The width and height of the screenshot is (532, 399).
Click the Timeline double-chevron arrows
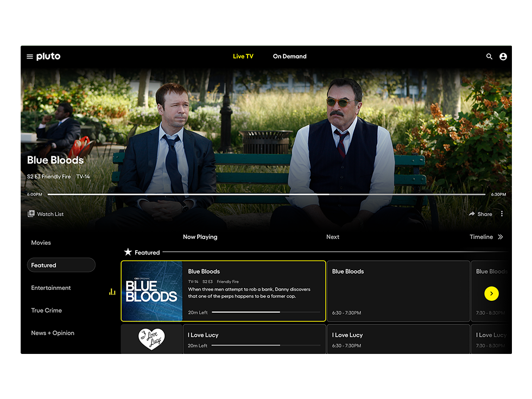pos(500,237)
